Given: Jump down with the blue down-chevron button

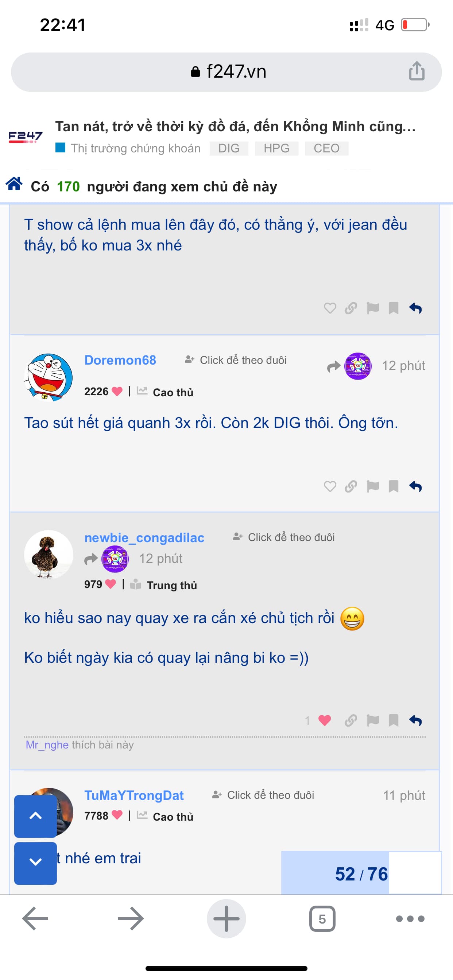Looking at the screenshot, I should click(x=35, y=863).
